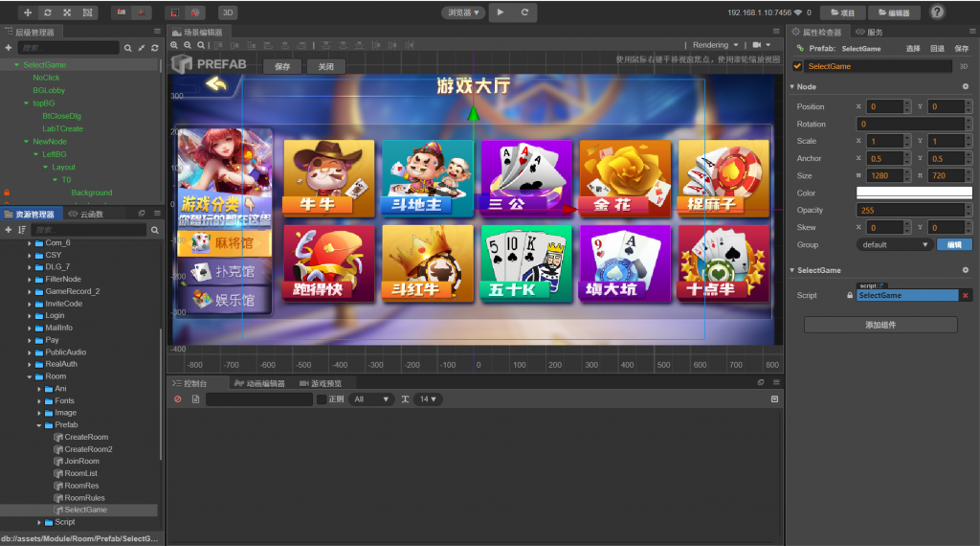The width and height of the screenshot is (980, 546).
Task: Clear the console with the red icon
Action: tap(177, 398)
